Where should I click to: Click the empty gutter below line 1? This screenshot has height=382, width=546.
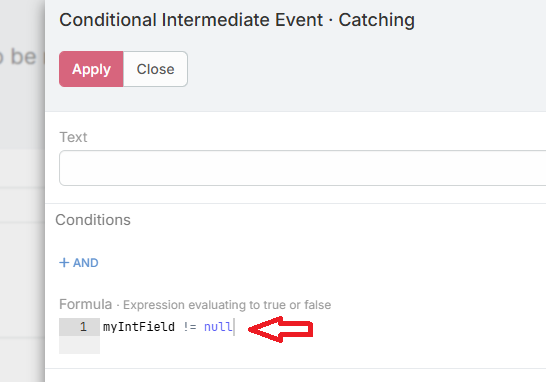79,345
